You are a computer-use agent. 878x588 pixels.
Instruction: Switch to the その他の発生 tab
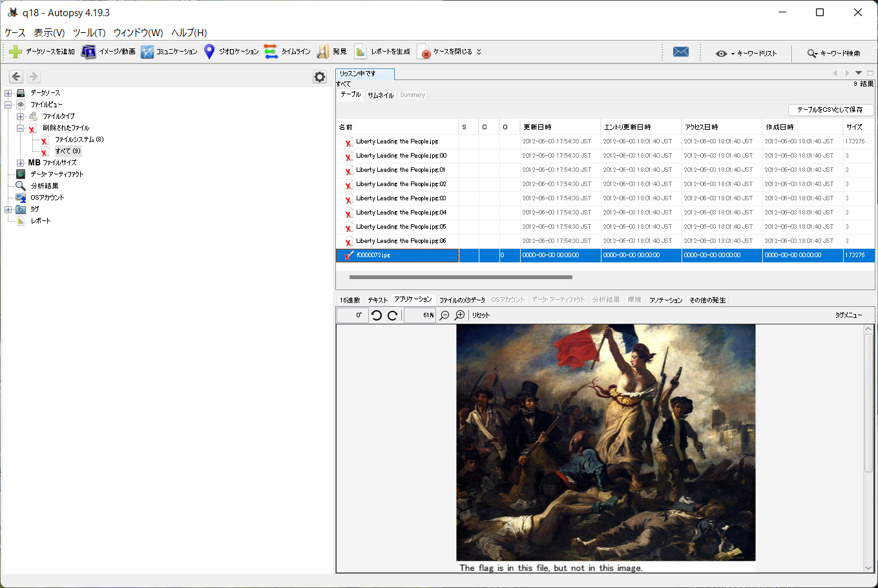tap(707, 300)
